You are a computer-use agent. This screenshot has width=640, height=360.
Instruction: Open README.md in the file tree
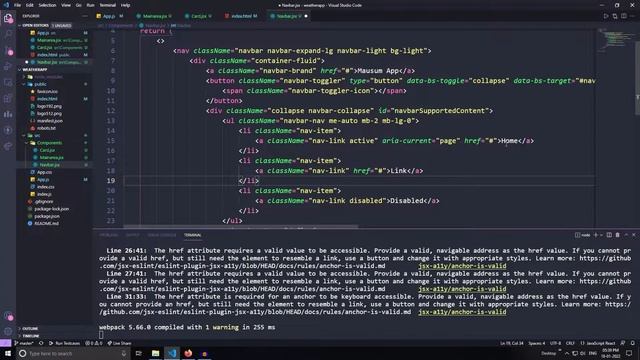(x=47, y=224)
